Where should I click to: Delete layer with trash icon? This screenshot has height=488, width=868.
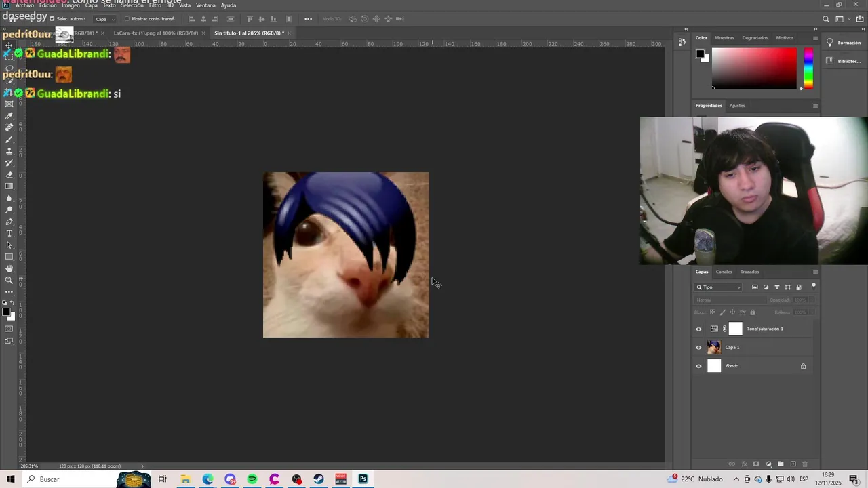805,464
